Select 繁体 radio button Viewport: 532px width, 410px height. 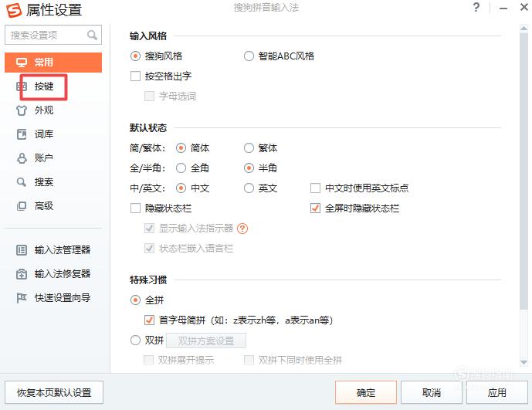(x=249, y=148)
